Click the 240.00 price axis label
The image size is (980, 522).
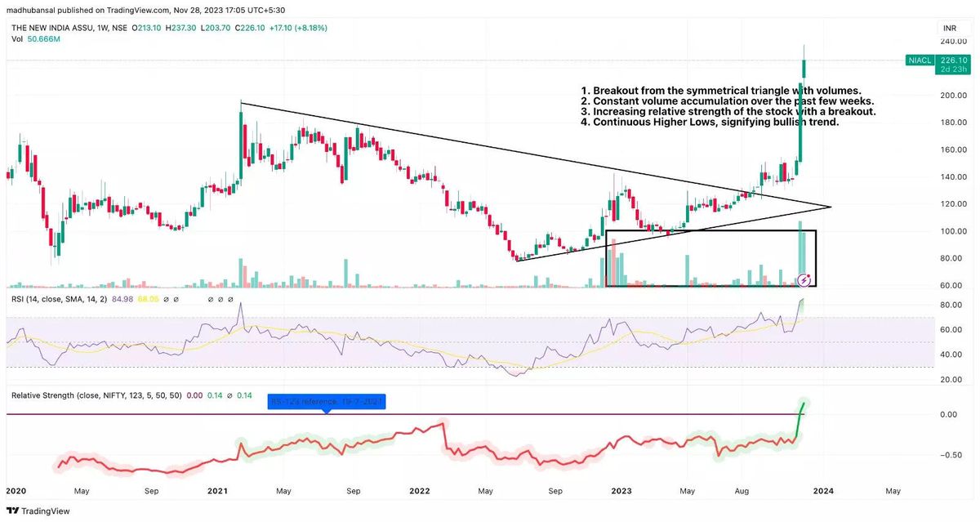click(954, 41)
